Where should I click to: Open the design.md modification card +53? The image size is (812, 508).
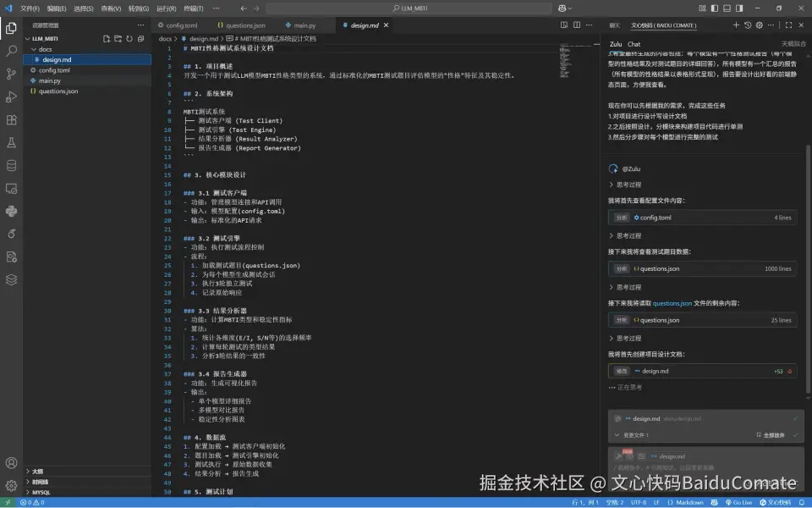(702, 371)
